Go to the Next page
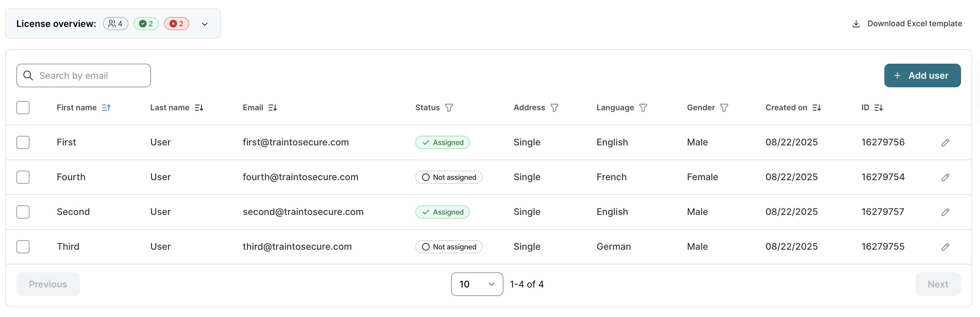980x317 pixels. [938, 284]
